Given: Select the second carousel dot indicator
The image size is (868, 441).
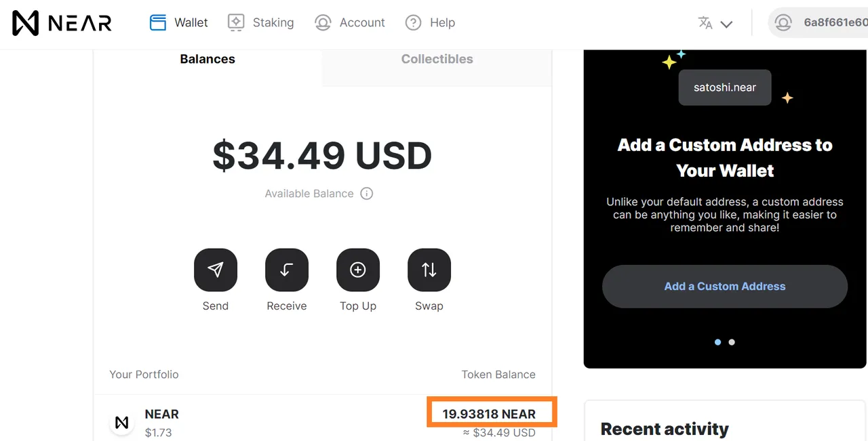Looking at the screenshot, I should pos(732,342).
